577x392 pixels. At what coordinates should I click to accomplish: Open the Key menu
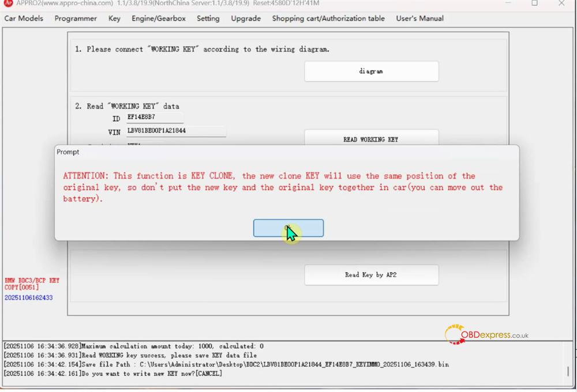tap(114, 18)
